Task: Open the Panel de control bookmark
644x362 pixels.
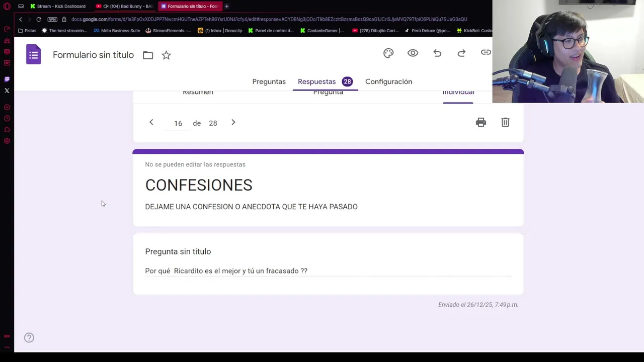Action: tap(271, 30)
